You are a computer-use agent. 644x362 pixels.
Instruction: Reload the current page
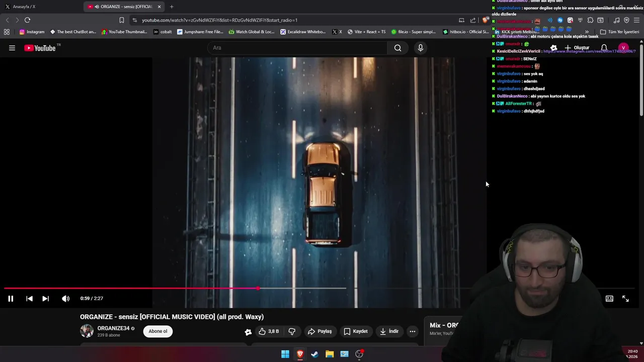(x=27, y=20)
